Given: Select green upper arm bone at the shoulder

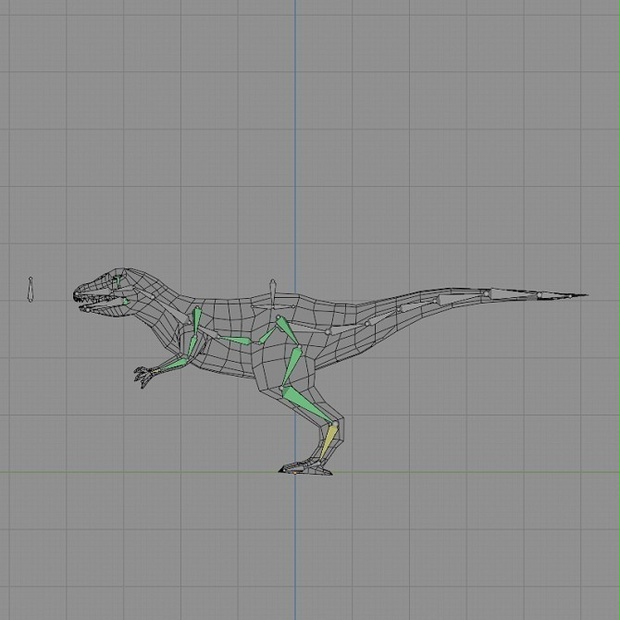Looking at the screenshot, I should point(197,321).
